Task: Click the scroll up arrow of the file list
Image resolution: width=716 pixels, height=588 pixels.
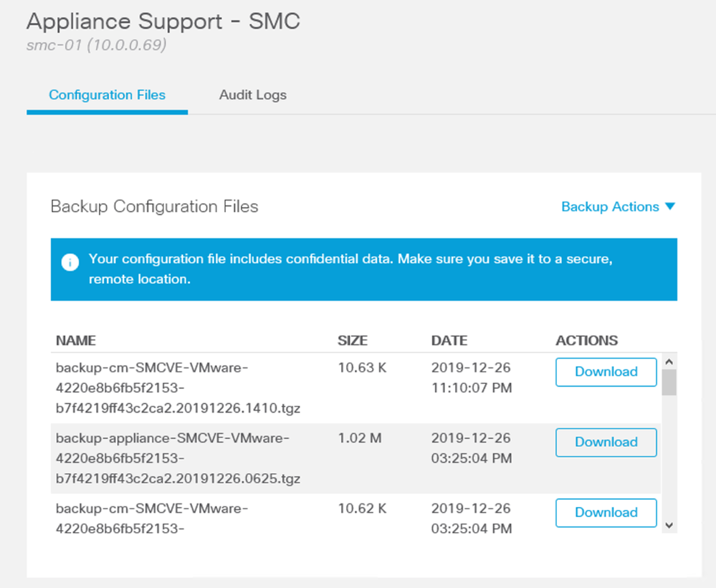Action: click(x=669, y=362)
